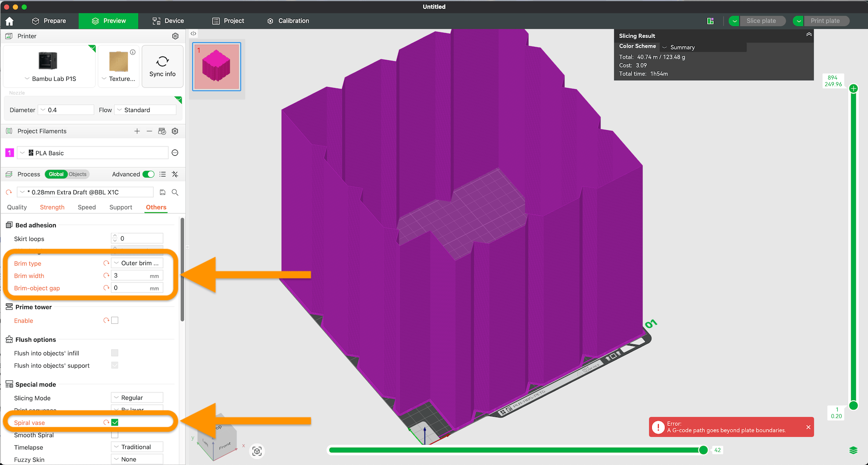868x465 pixels.
Task: Collapse the Slicing Result panel
Action: 809,35
